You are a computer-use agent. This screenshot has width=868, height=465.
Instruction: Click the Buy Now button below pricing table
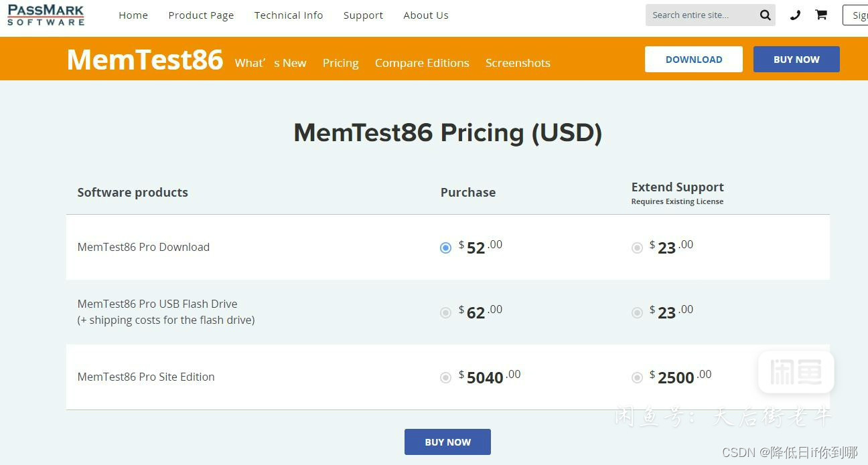pyautogui.click(x=447, y=442)
